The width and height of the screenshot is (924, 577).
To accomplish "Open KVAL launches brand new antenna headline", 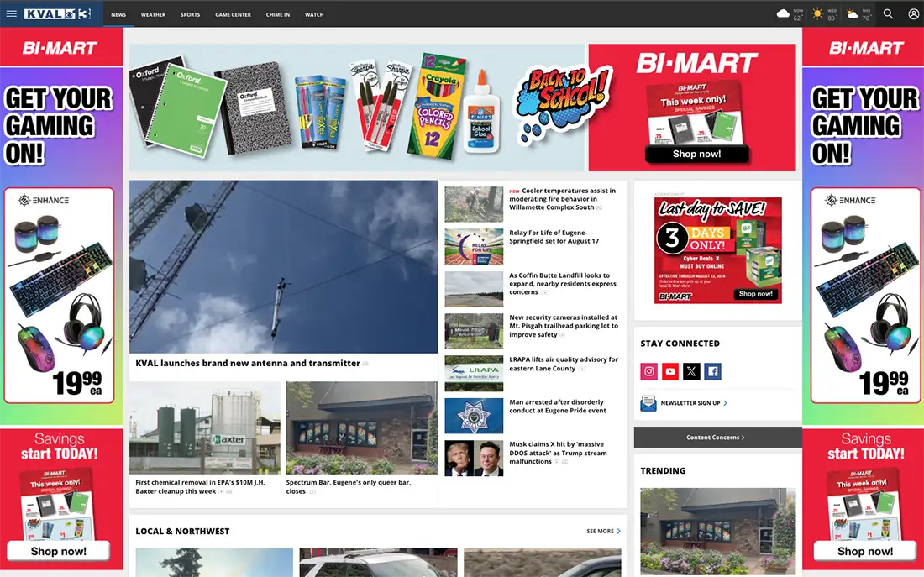I will point(248,363).
